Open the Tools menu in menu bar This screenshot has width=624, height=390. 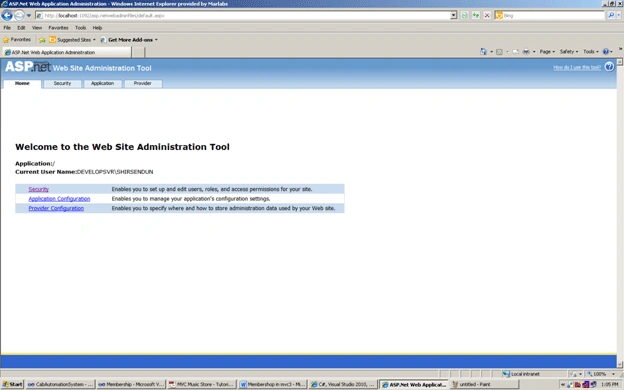click(80, 28)
